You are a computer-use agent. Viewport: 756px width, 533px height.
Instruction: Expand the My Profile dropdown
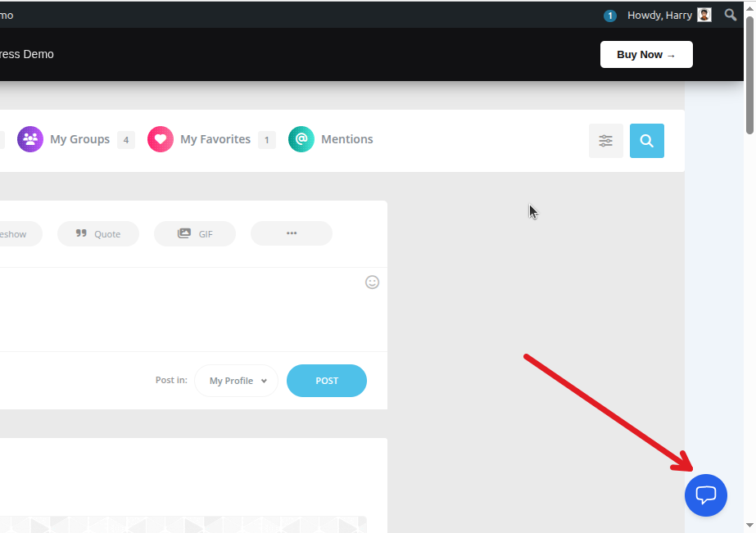pos(237,381)
